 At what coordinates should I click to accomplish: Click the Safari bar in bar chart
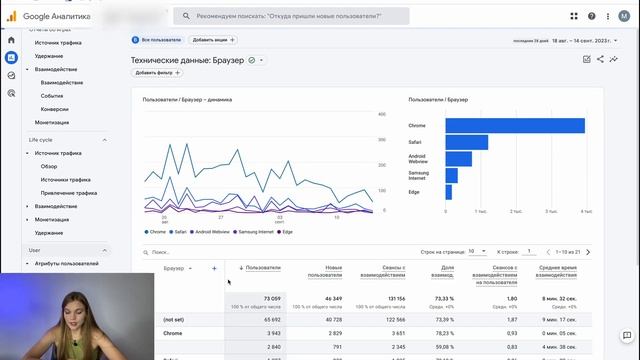467,142
